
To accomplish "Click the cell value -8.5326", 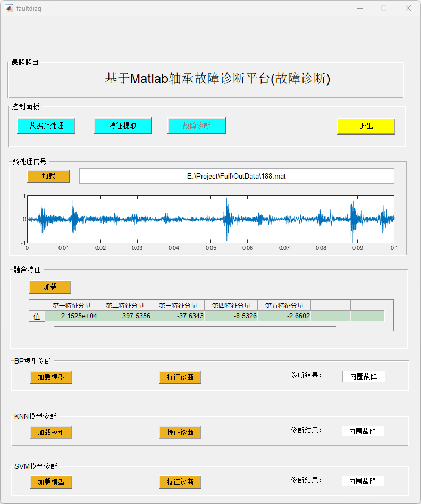I will [231, 316].
